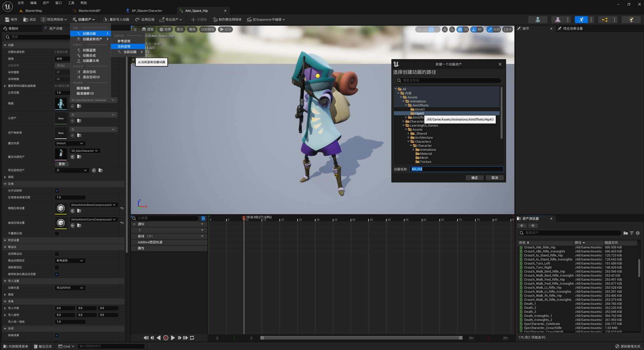Click the Apply Compression icon
This screenshot has height=350, width=644.
137,20
